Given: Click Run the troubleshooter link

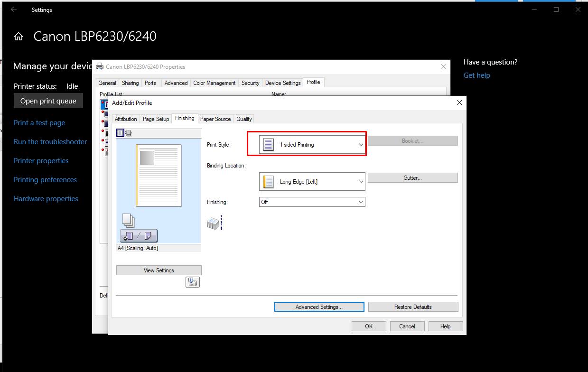Looking at the screenshot, I should [50, 142].
